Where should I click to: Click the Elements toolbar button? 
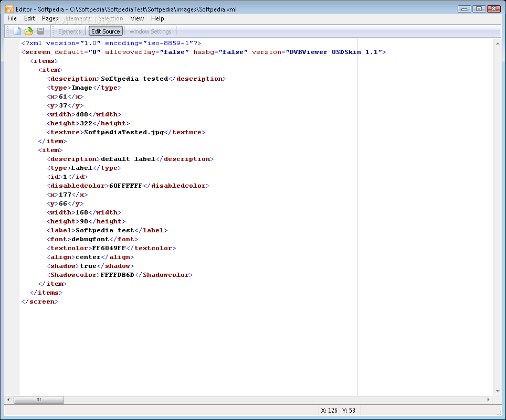click(x=70, y=31)
